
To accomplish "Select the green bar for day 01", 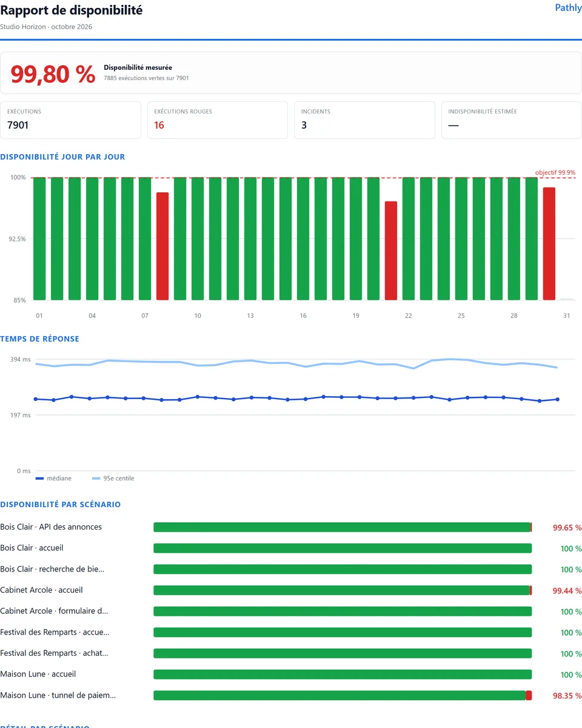I will (39, 238).
